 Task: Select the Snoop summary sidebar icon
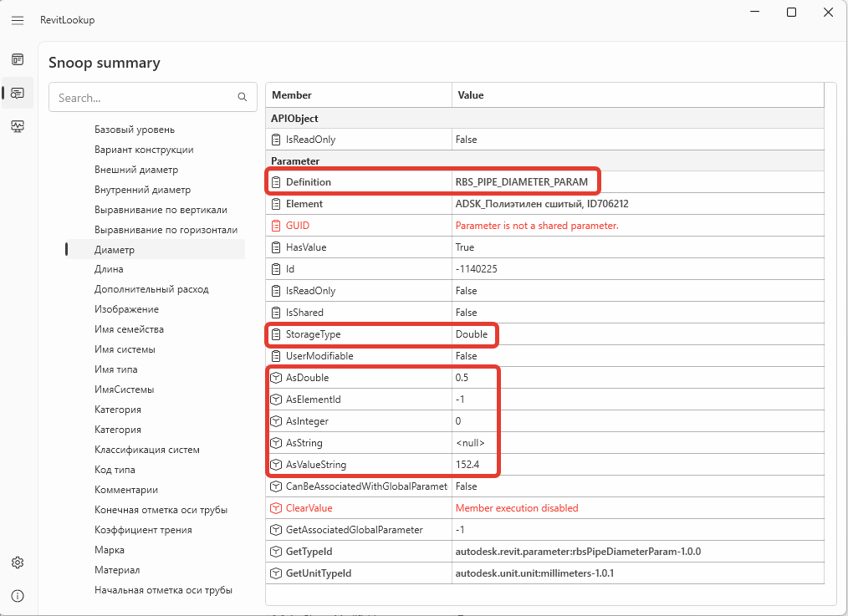coord(18,94)
